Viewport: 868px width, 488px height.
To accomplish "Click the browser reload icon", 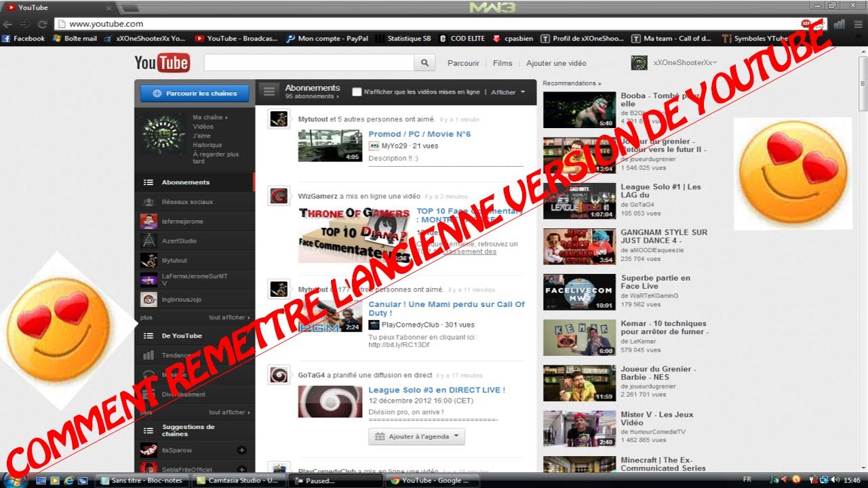I will [42, 24].
